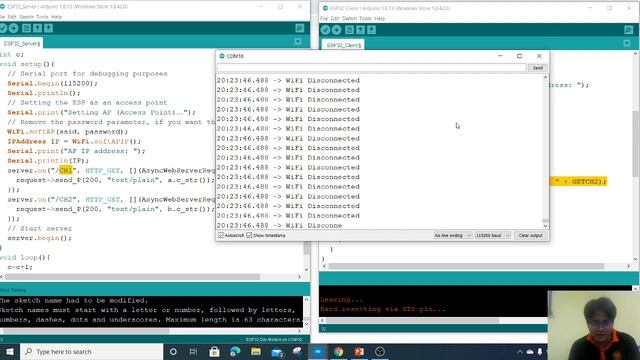Click scroll-down arrow in serial monitor
Viewport: 640px width, 360px height.
coord(545,226)
